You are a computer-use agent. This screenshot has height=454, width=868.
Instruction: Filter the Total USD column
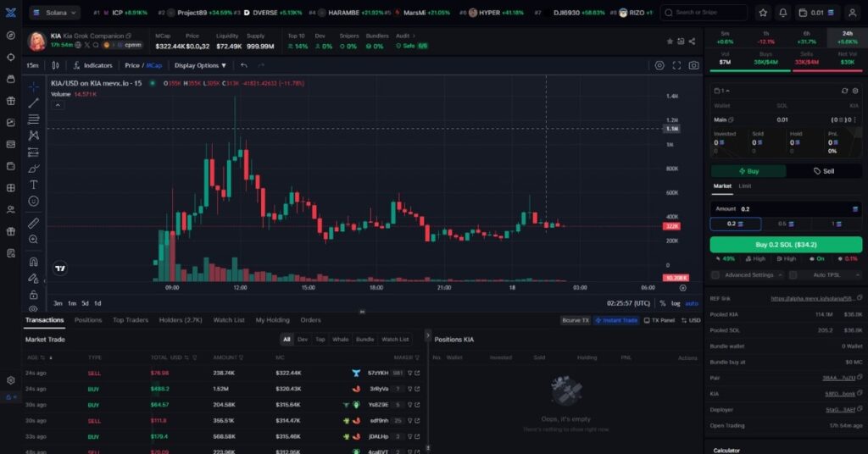coord(195,357)
